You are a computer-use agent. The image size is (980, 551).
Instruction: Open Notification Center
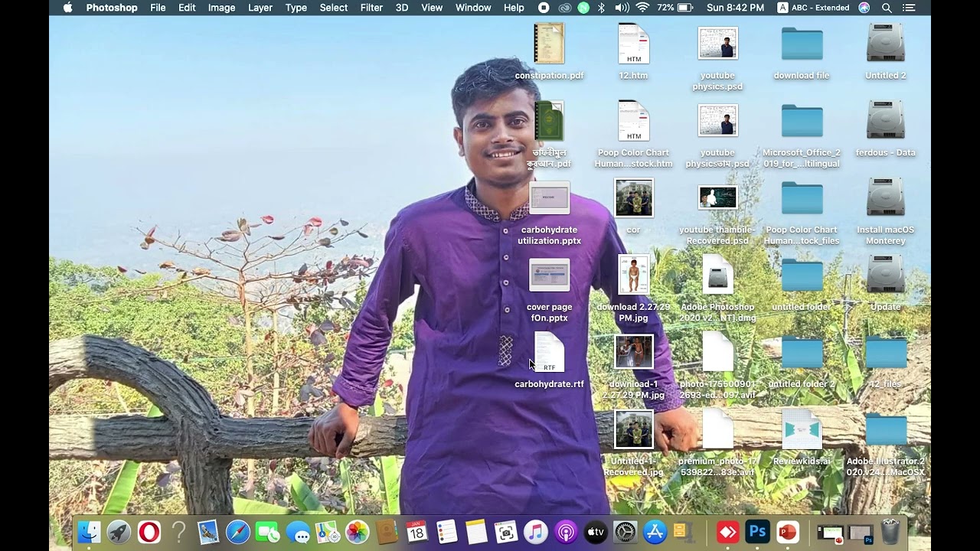[x=909, y=8]
